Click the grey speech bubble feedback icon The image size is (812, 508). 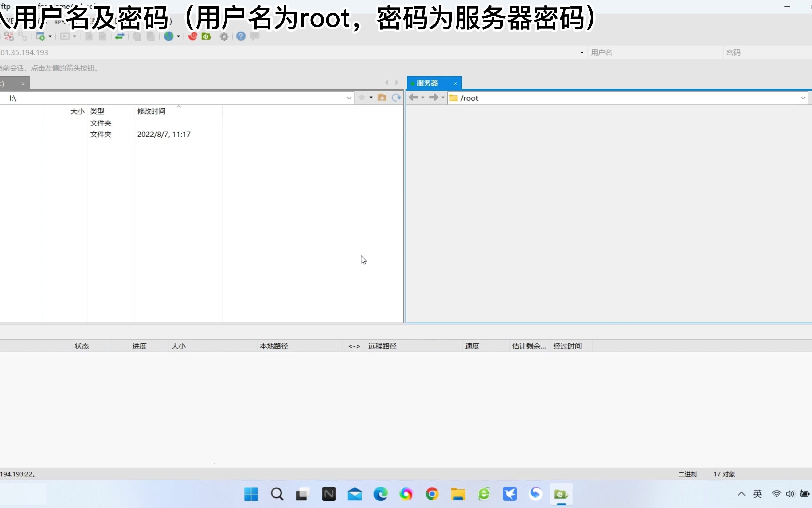click(255, 36)
